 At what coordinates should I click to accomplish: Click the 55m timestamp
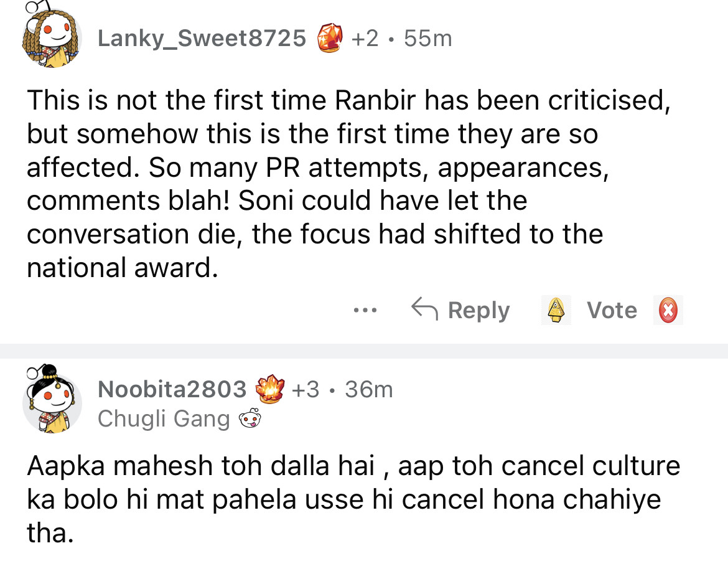[427, 39]
